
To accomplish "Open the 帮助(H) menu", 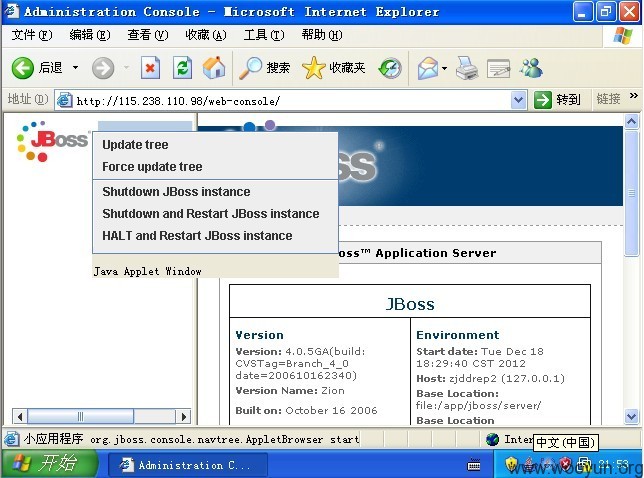I will click(x=322, y=35).
